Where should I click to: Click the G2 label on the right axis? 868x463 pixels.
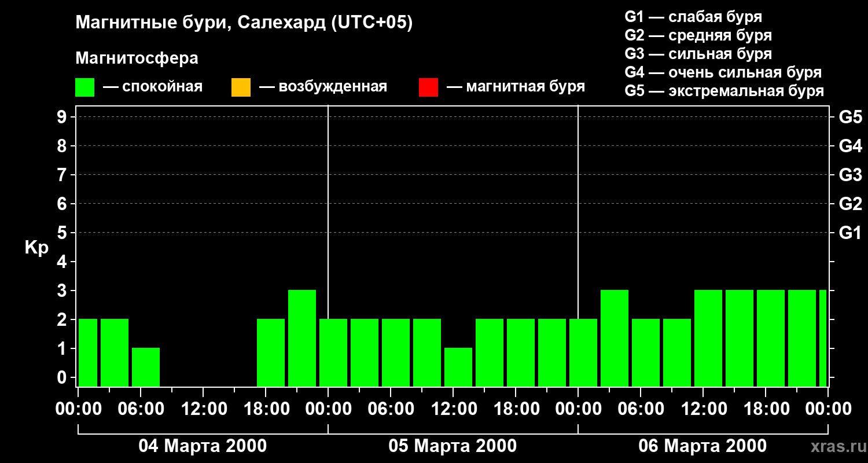point(850,204)
